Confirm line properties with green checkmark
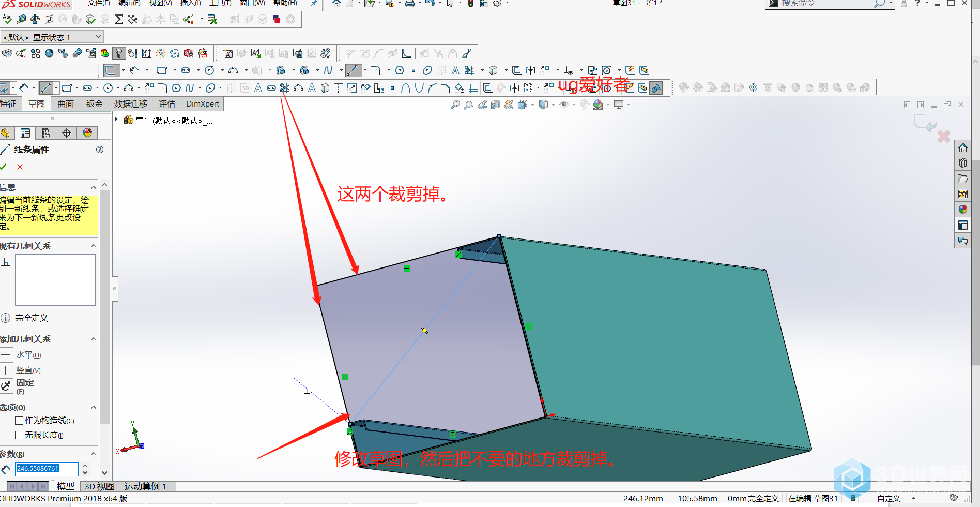The image size is (980, 507). (3, 167)
